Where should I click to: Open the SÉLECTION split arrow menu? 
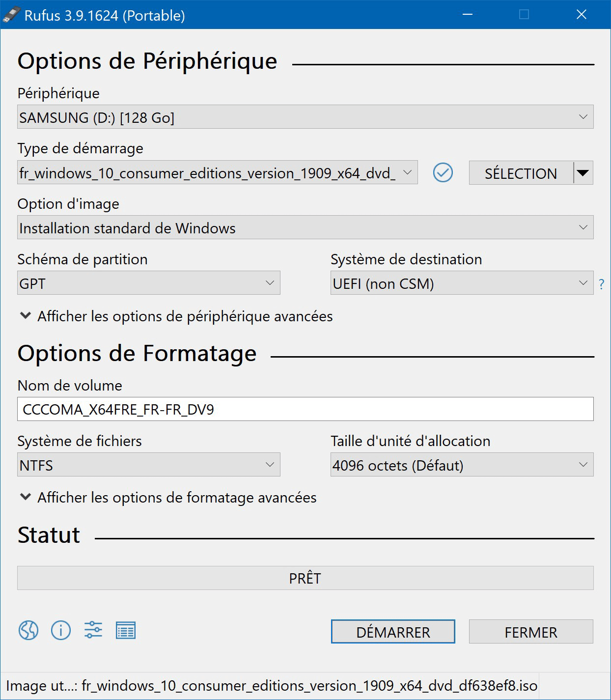[x=583, y=173]
